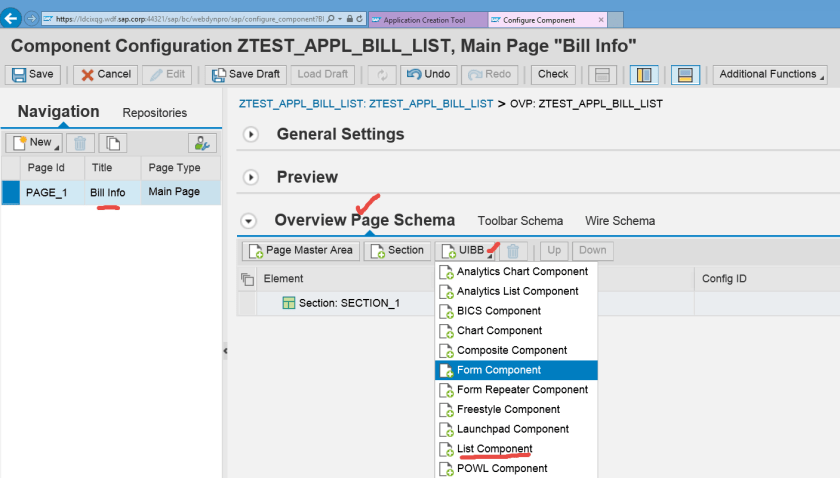
Task: Click the Save Draft toolbar button
Action: click(245, 74)
